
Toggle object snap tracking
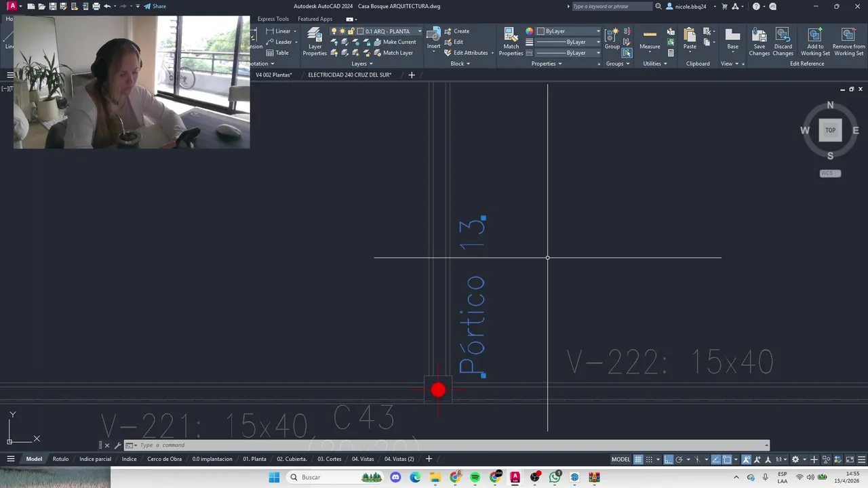[715, 459]
